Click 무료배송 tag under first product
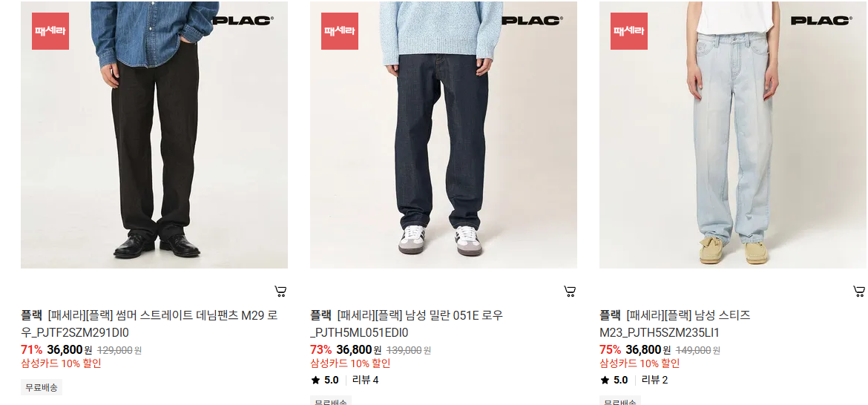 pyautogui.click(x=42, y=387)
